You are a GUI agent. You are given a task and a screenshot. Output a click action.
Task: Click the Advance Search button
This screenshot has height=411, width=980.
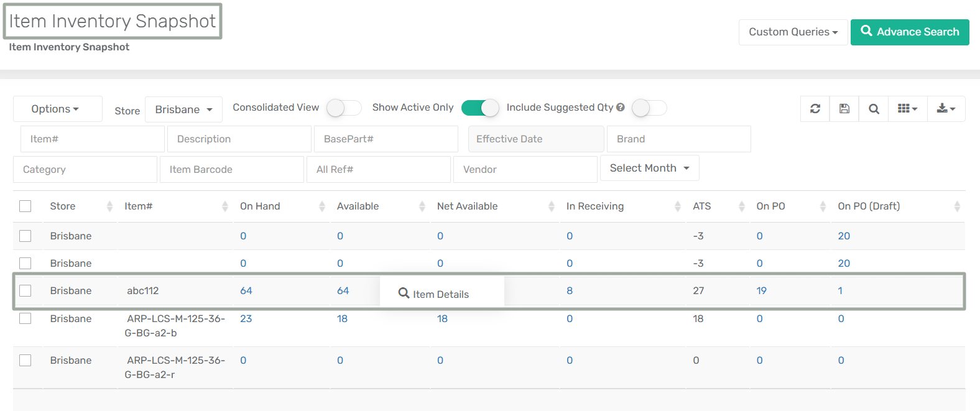pos(909,32)
